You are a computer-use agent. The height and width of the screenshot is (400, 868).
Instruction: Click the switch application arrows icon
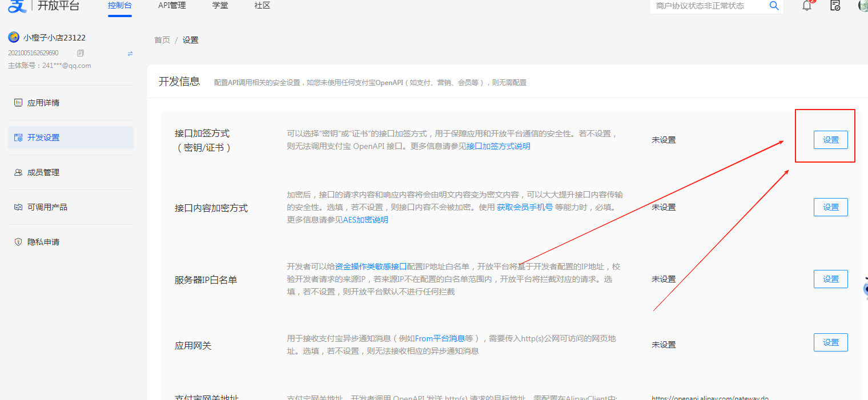point(130,52)
